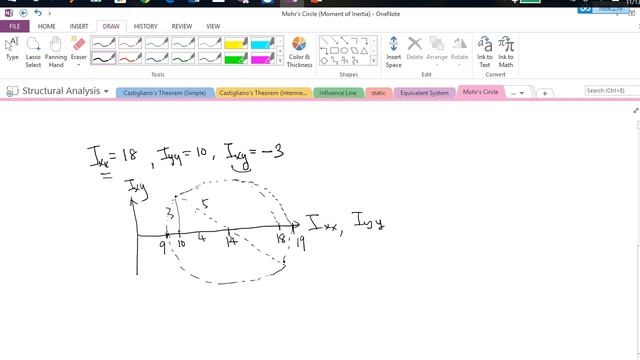Open the Arrange dropdown
This screenshot has width=640, height=360.
(x=437, y=52)
